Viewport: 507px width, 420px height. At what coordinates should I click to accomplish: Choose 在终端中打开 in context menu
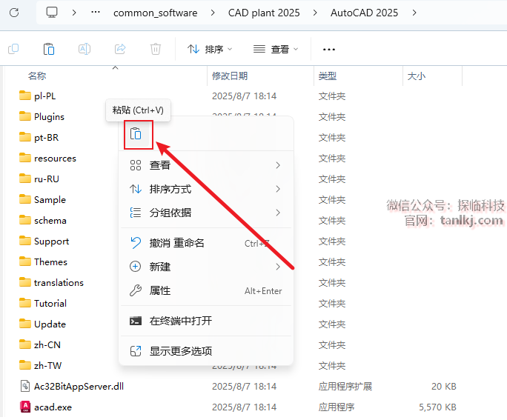[x=205, y=321]
